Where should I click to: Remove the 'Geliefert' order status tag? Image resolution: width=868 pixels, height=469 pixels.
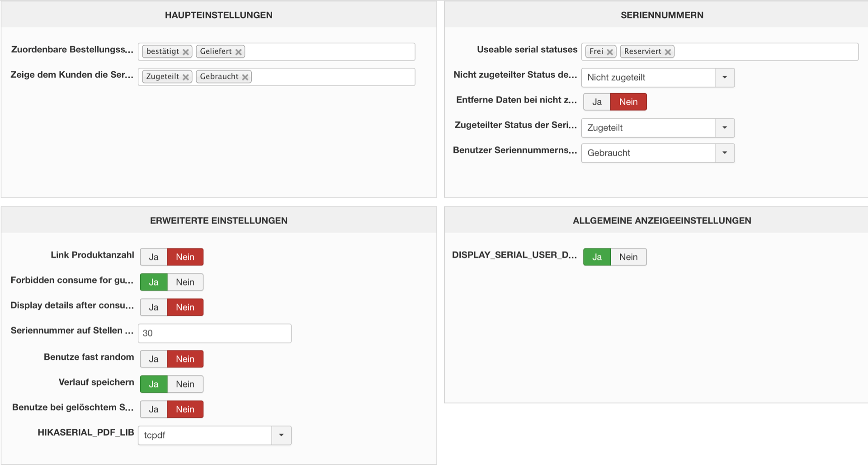(238, 52)
